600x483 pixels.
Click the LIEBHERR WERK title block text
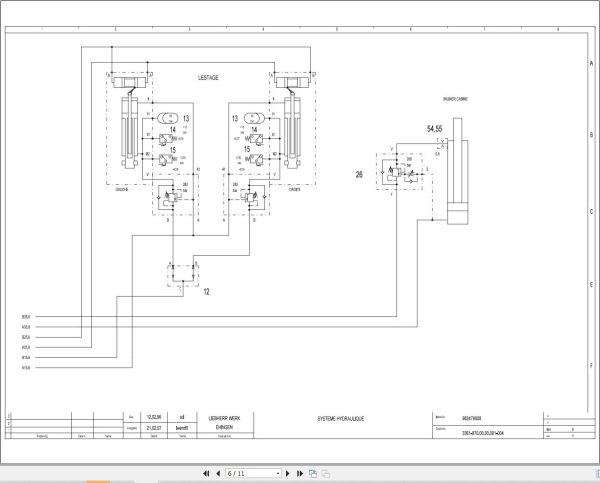click(224, 418)
